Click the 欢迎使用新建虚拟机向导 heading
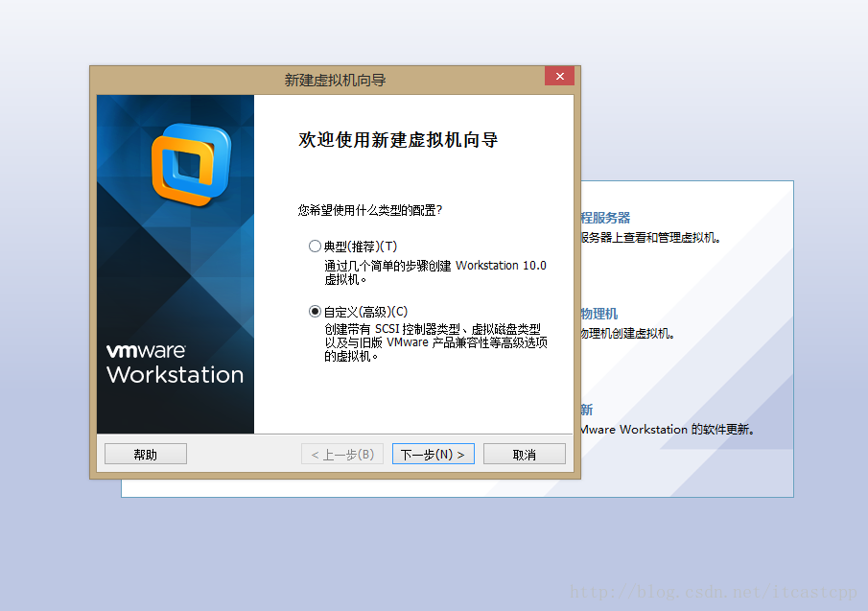The height and width of the screenshot is (611, 868). 398,139
